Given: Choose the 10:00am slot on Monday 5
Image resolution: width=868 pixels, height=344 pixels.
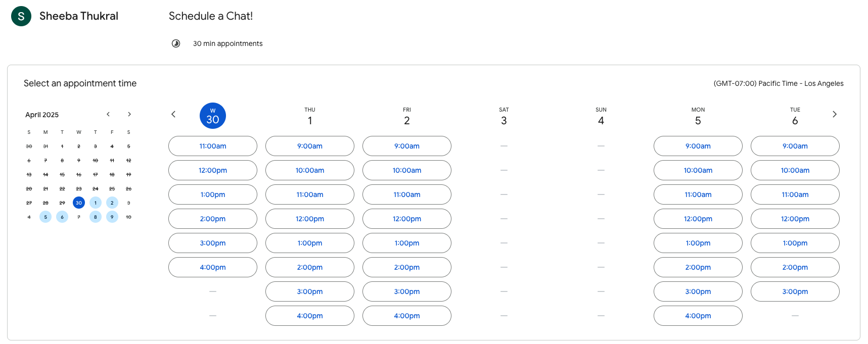Looking at the screenshot, I should [x=698, y=170].
